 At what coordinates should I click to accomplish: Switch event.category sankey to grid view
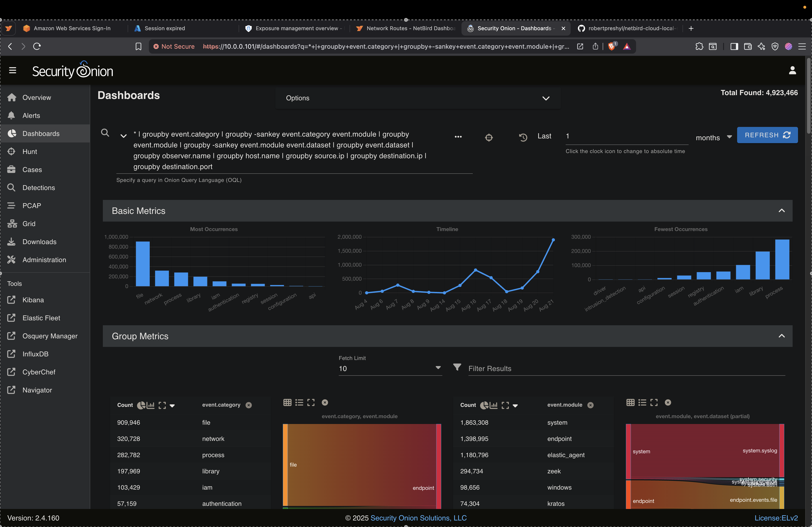pyautogui.click(x=287, y=403)
